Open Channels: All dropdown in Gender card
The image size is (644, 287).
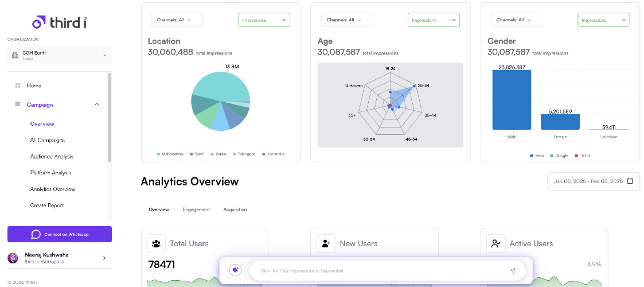[x=517, y=20]
